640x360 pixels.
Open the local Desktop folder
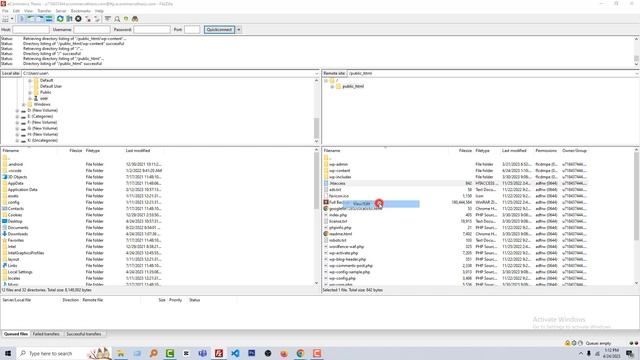[15, 221]
